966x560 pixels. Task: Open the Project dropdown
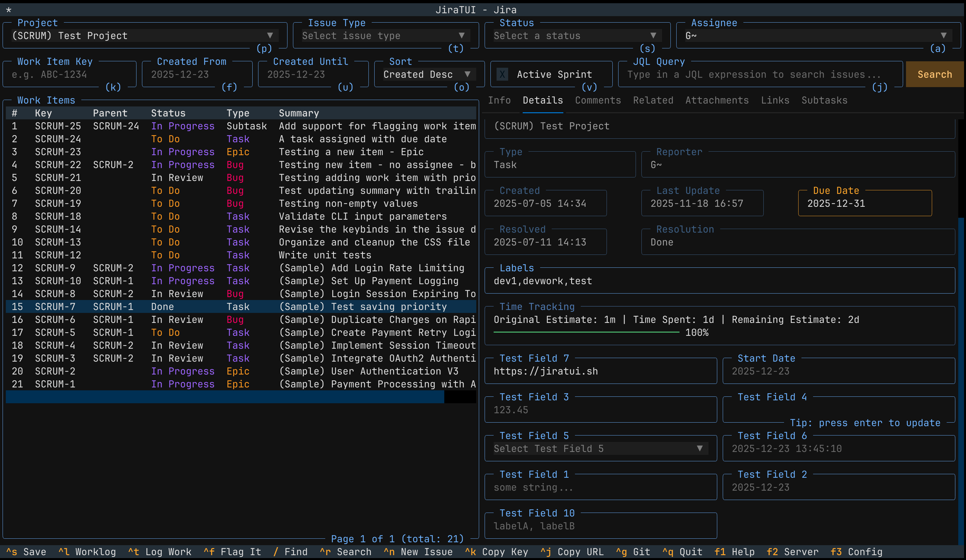tap(145, 36)
